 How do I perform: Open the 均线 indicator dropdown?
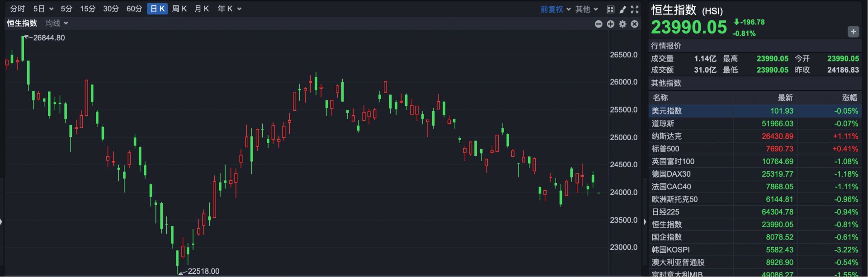coord(57,23)
